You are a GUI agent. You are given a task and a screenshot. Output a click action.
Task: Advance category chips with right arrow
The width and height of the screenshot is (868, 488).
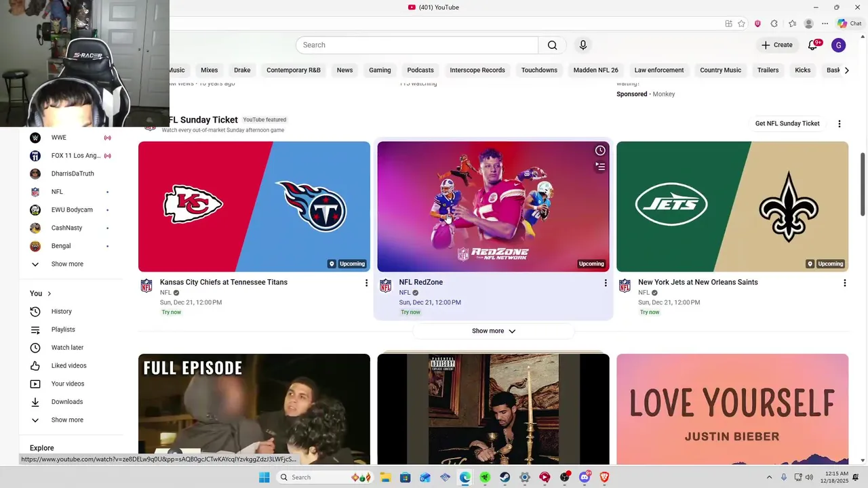click(x=846, y=70)
